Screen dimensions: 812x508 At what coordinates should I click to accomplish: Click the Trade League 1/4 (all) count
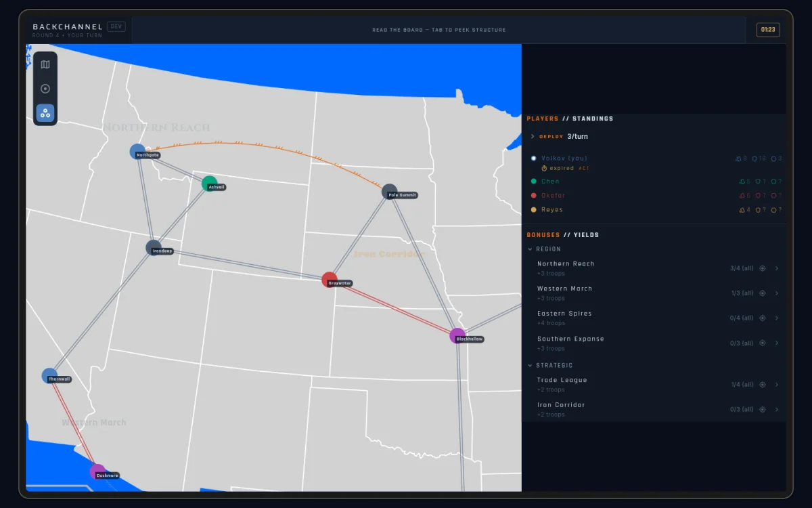pos(742,385)
